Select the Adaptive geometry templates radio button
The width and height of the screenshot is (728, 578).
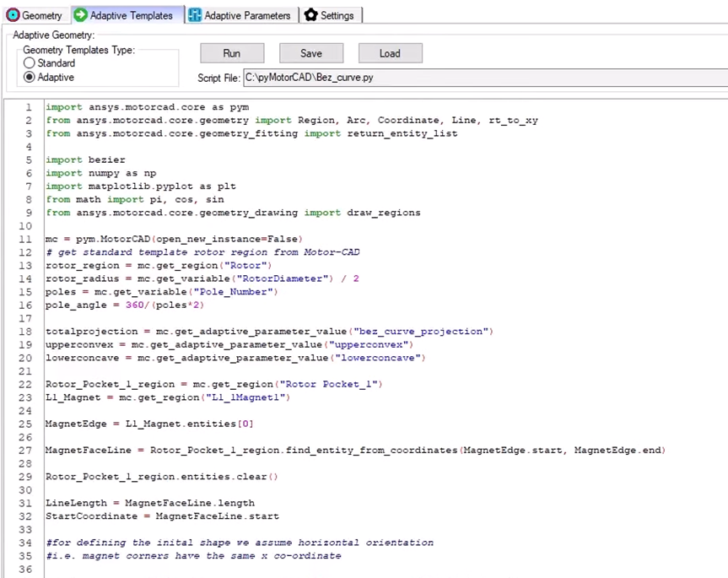point(30,78)
